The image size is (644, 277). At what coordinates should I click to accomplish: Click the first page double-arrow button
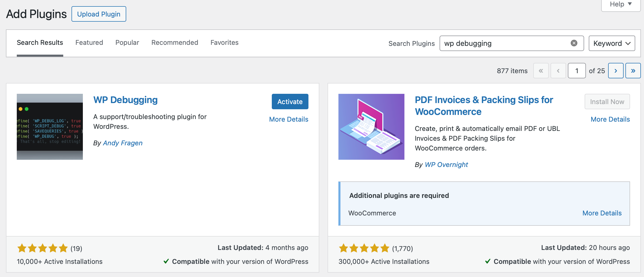[x=541, y=71]
